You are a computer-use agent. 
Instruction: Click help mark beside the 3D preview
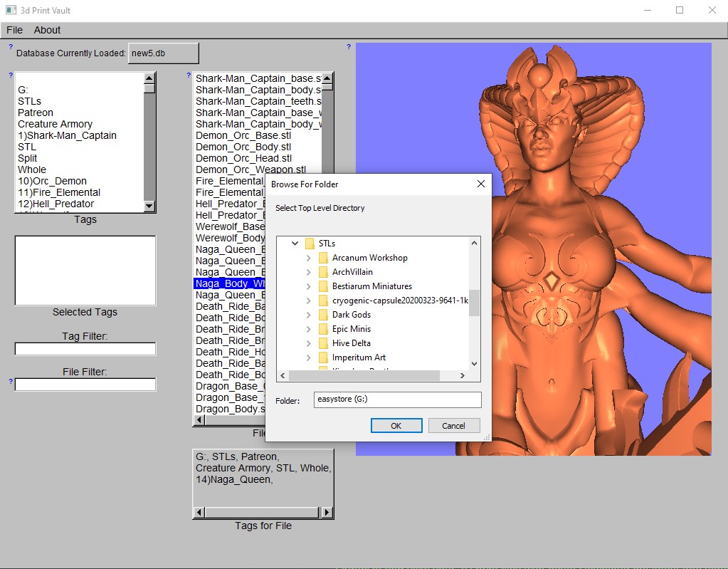click(x=349, y=47)
